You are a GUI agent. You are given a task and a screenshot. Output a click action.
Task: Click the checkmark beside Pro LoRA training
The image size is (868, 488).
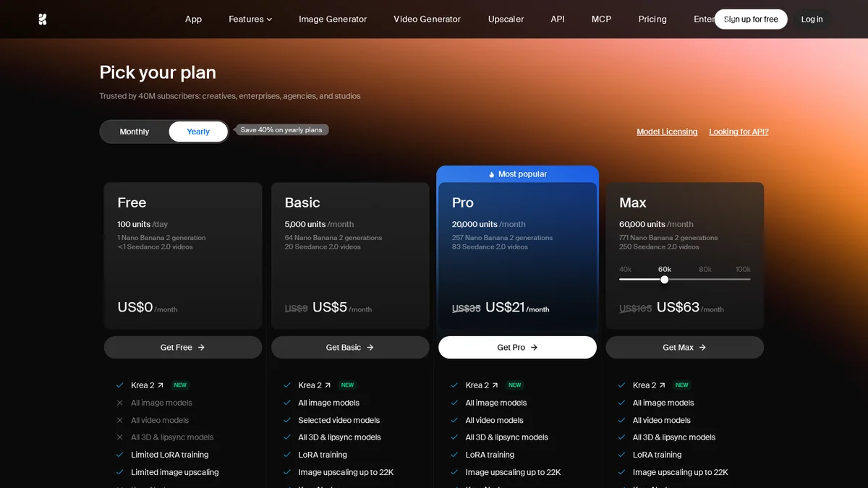point(454,455)
